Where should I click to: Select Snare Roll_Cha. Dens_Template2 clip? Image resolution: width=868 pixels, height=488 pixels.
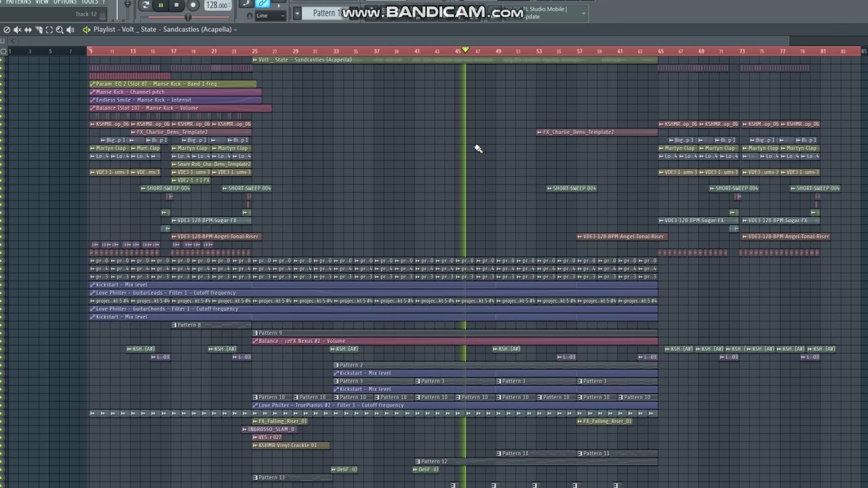point(212,164)
